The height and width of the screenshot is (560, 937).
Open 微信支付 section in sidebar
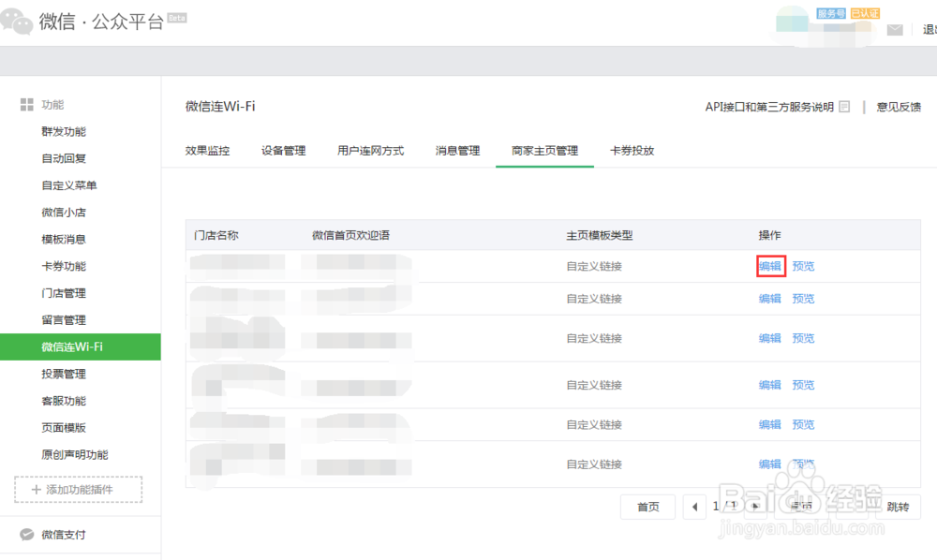pos(64,535)
